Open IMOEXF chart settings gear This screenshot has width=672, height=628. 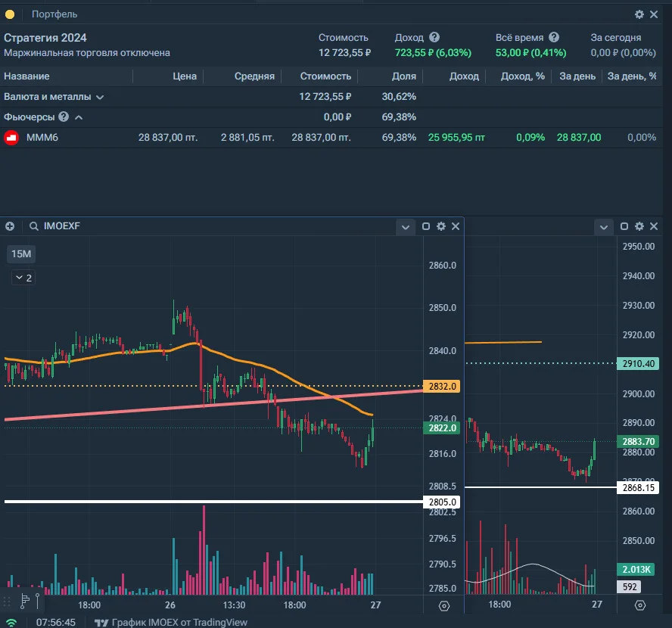(440, 226)
